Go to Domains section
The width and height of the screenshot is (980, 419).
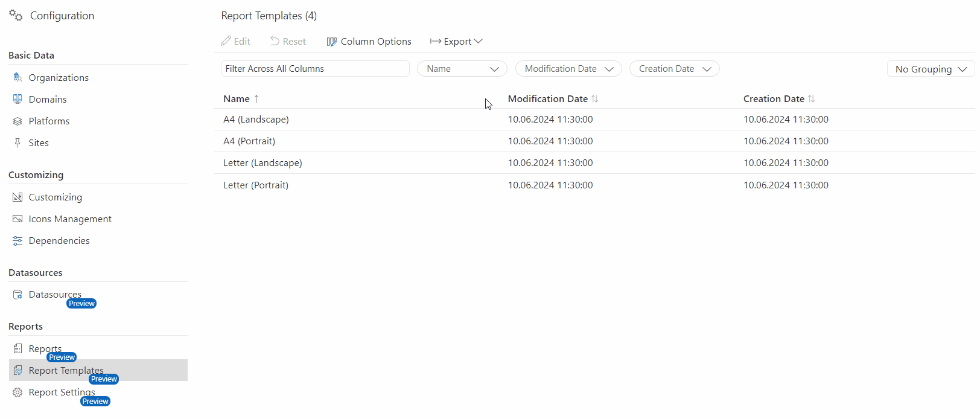click(48, 99)
